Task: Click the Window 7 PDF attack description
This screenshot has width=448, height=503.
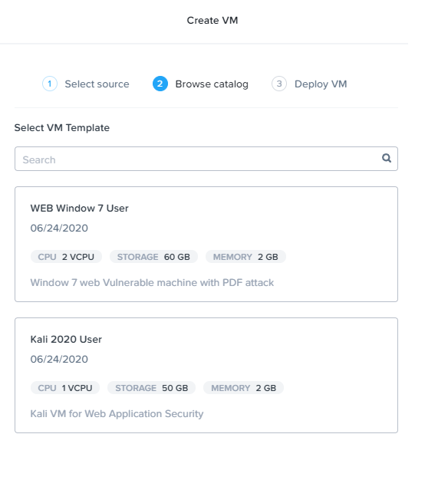Action: 152,283
